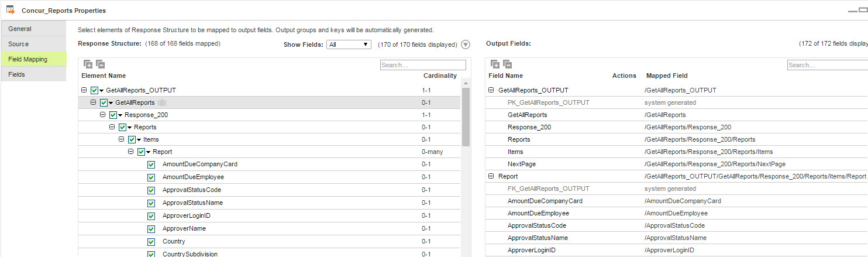Click the Actions column header

[x=624, y=76]
